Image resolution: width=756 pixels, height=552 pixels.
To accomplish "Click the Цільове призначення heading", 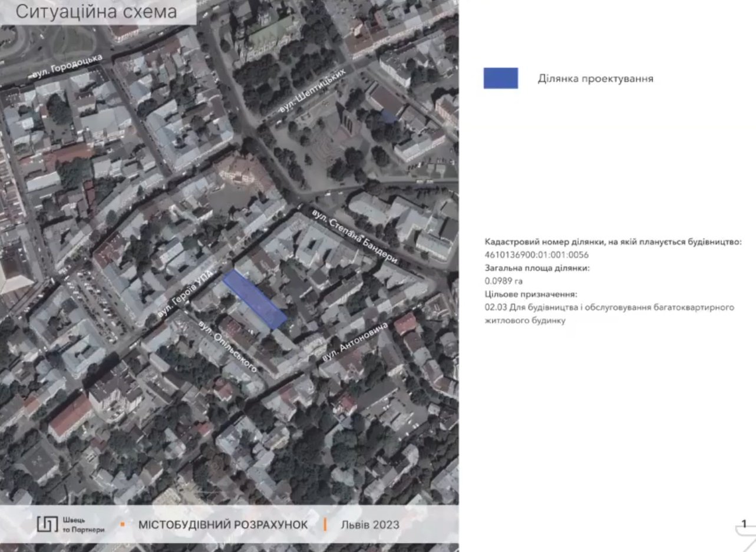I will tap(530, 294).
